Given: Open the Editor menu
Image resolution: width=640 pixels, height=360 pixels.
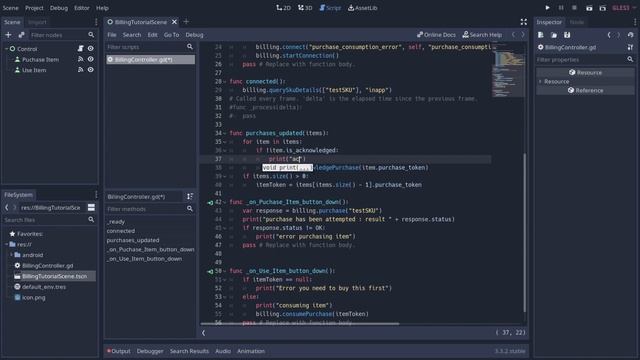Looking at the screenshot, I should (x=82, y=8).
